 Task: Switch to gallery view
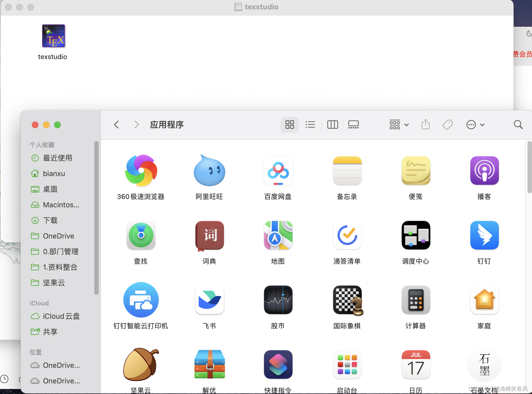point(353,125)
